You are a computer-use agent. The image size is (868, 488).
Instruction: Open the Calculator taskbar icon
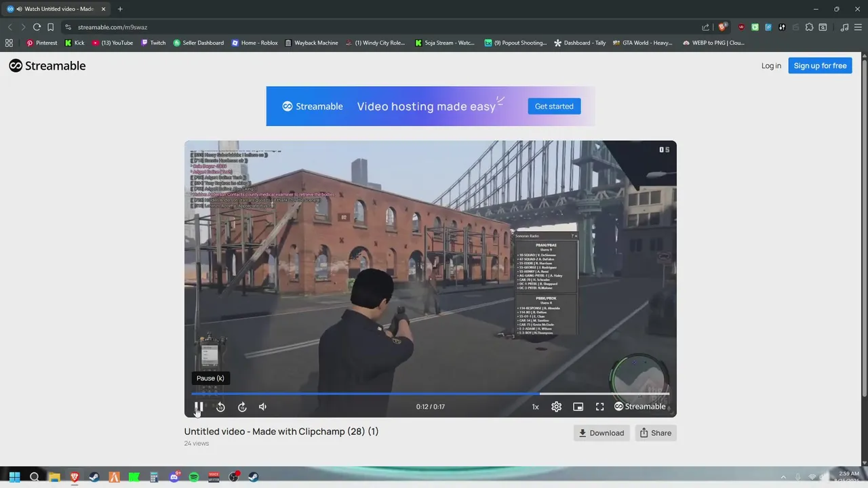point(154,477)
